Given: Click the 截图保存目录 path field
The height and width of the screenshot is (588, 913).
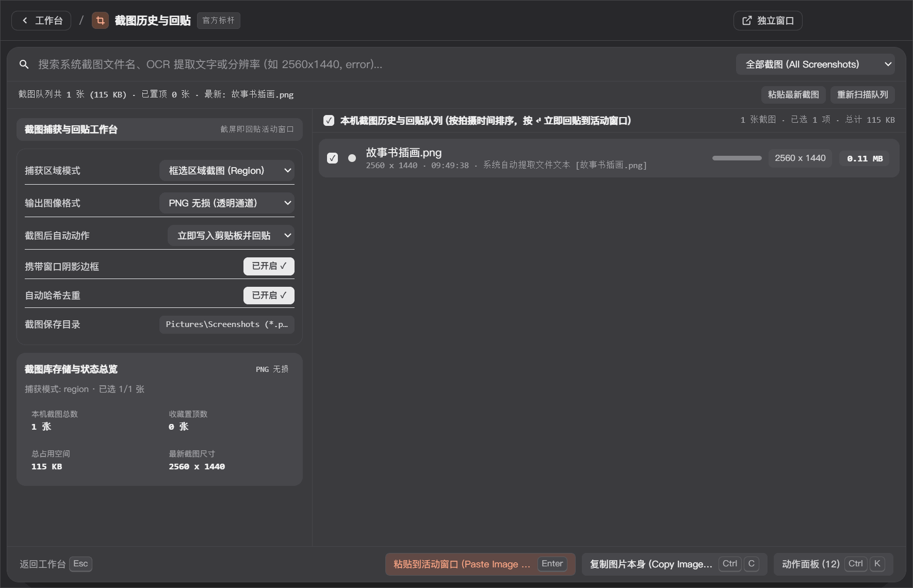Looking at the screenshot, I should click(227, 324).
